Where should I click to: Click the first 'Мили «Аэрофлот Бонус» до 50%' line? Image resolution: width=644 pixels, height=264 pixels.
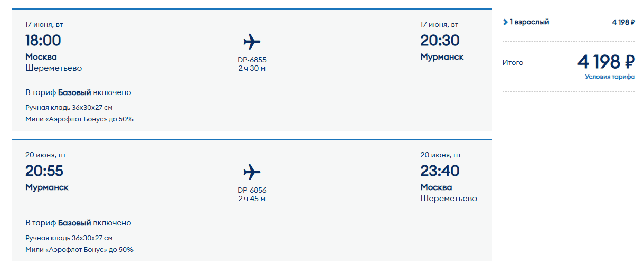[x=79, y=119]
